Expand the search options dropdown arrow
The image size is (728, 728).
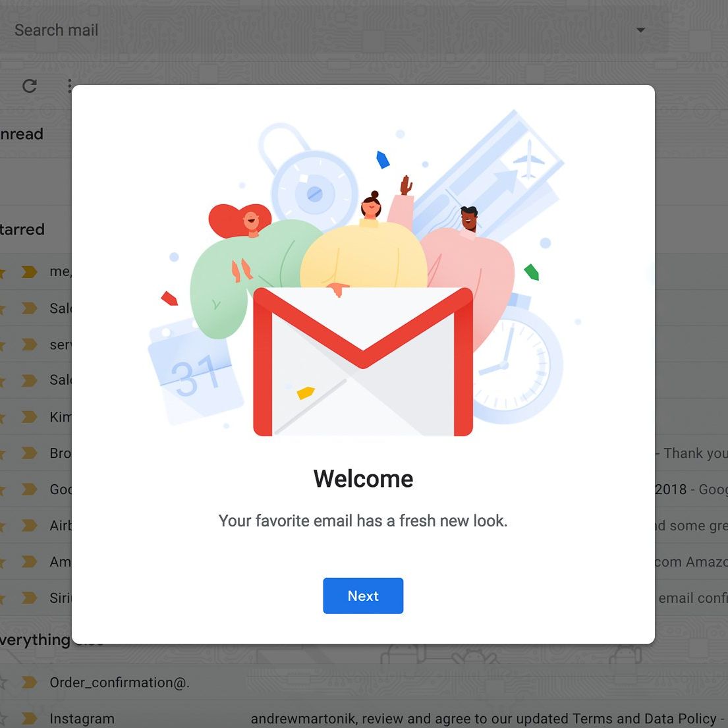point(640,30)
